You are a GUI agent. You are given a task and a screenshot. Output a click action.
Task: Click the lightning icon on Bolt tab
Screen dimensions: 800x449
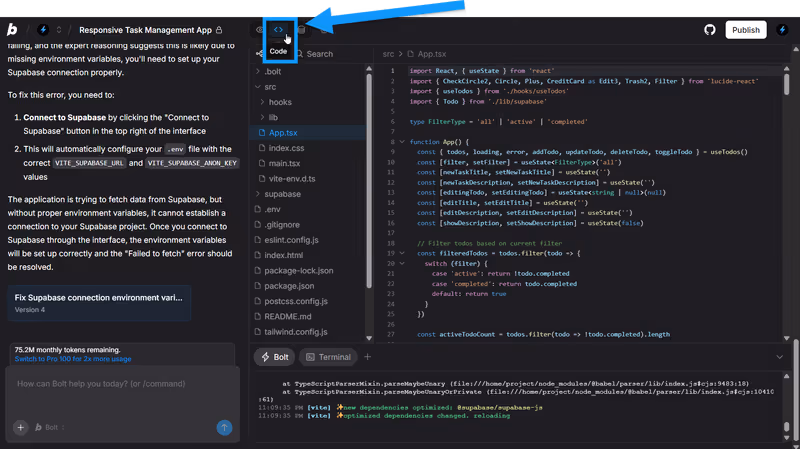[265, 357]
